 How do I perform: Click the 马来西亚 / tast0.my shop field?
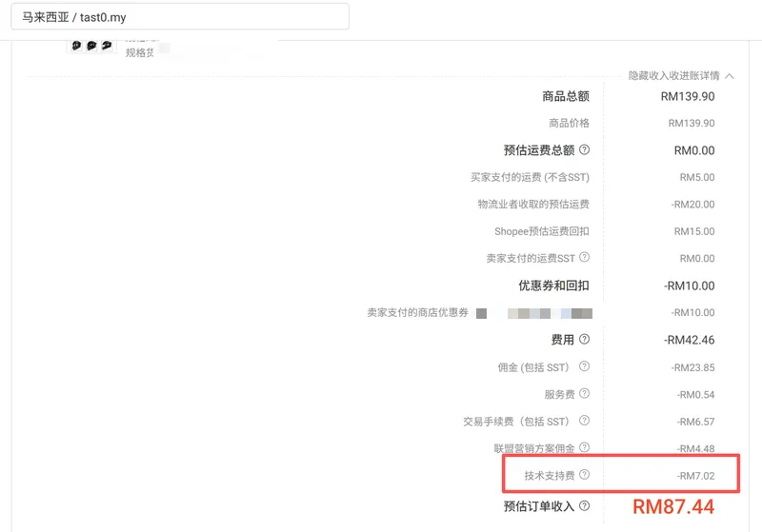[x=180, y=17]
